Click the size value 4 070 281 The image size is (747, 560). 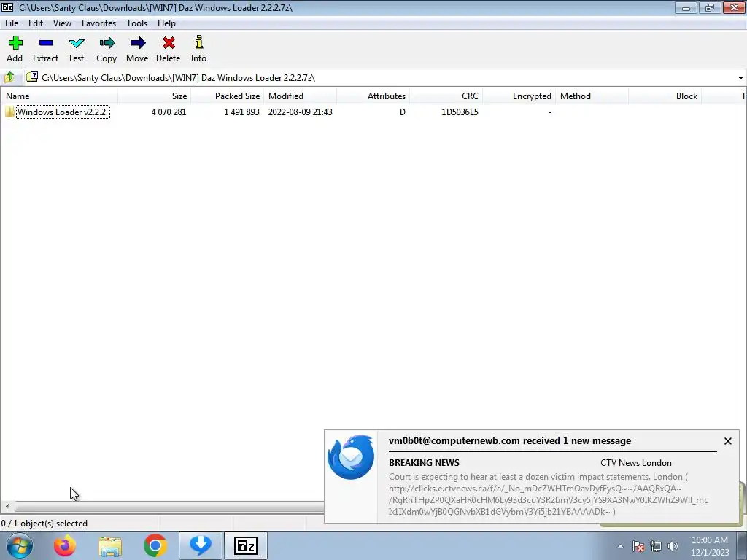pos(169,112)
